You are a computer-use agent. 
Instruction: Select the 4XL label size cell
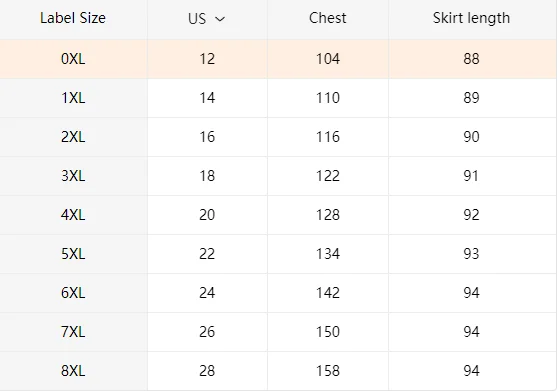pos(73,215)
